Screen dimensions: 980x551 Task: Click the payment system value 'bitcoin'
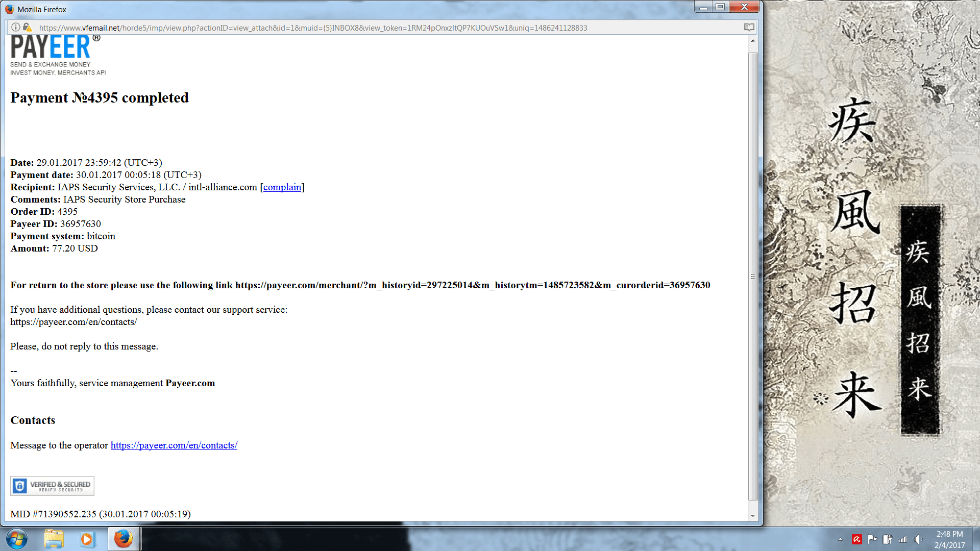[101, 236]
